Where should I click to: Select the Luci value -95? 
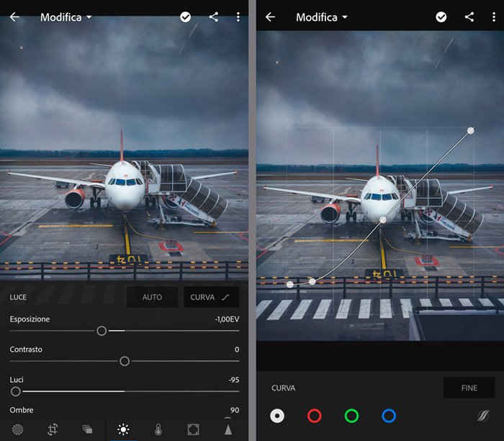(x=234, y=380)
